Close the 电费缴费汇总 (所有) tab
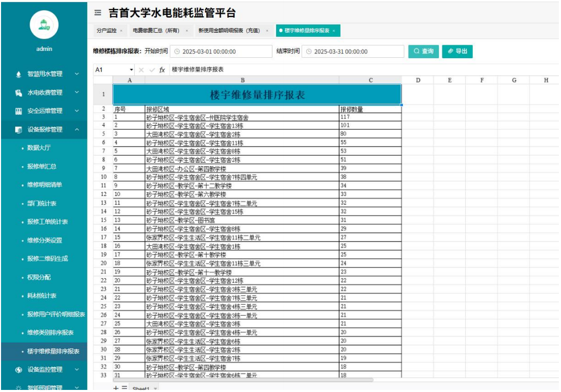 (x=187, y=31)
